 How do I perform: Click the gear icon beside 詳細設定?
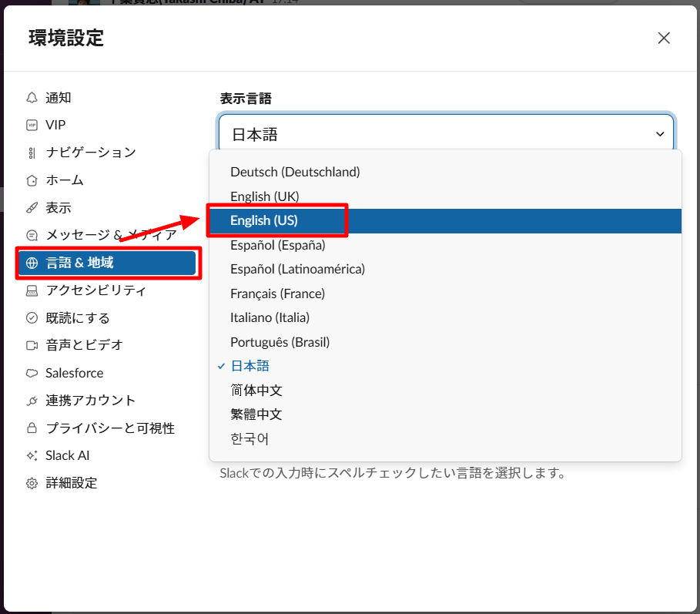click(32, 484)
